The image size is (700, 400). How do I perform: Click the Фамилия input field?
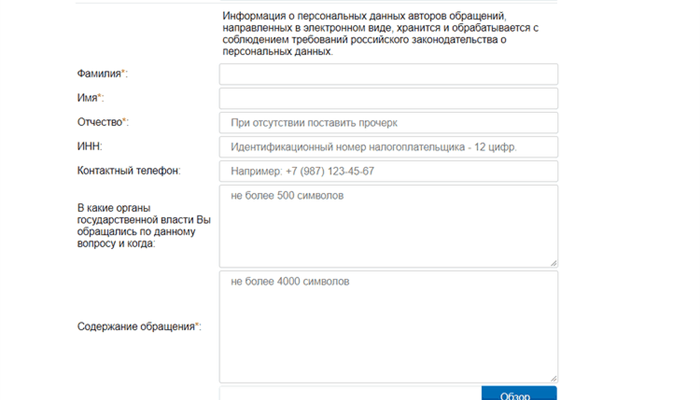pyautogui.click(x=388, y=74)
